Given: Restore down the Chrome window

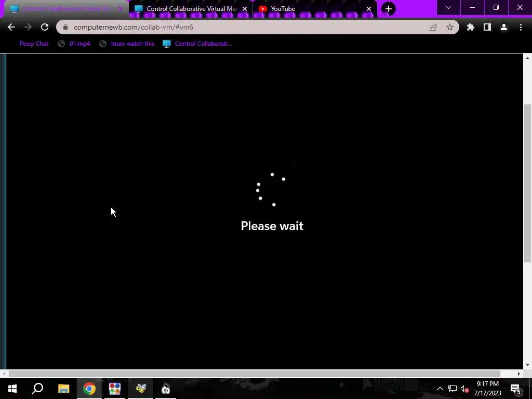Looking at the screenshot, I should point(496,7).
